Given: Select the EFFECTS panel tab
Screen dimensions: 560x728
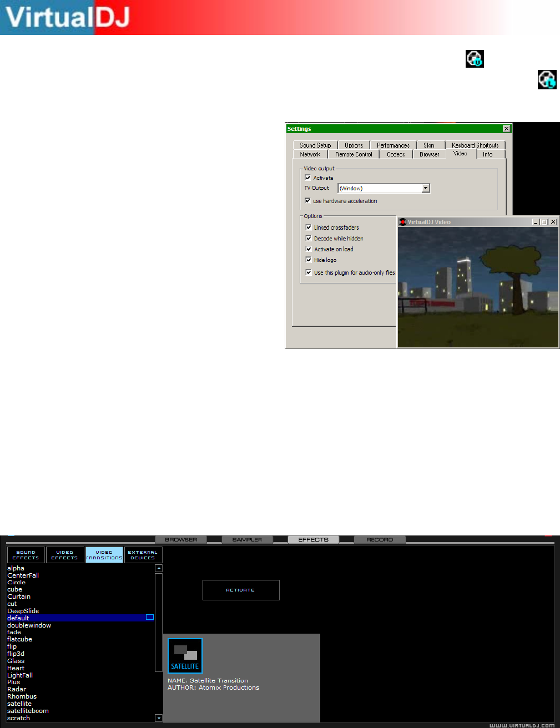Looking at the screenshot, I should (314, 539).
